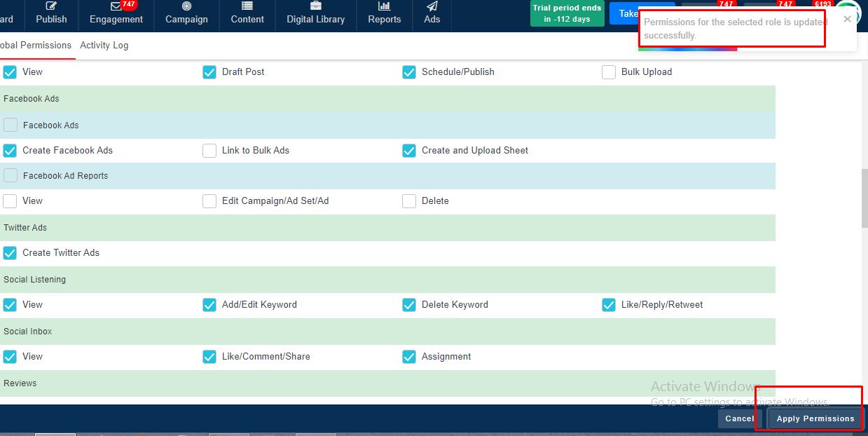Viewport: 868px width, 436px height.
Task: Click the Apply Permissions button
Action: tap(815, 418)
